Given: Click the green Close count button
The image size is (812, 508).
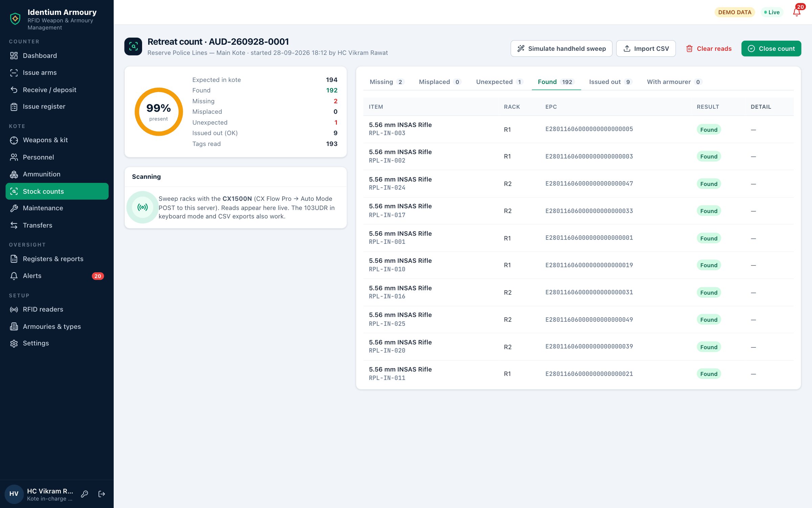Looking at the screenshot, I should [771, 48].
